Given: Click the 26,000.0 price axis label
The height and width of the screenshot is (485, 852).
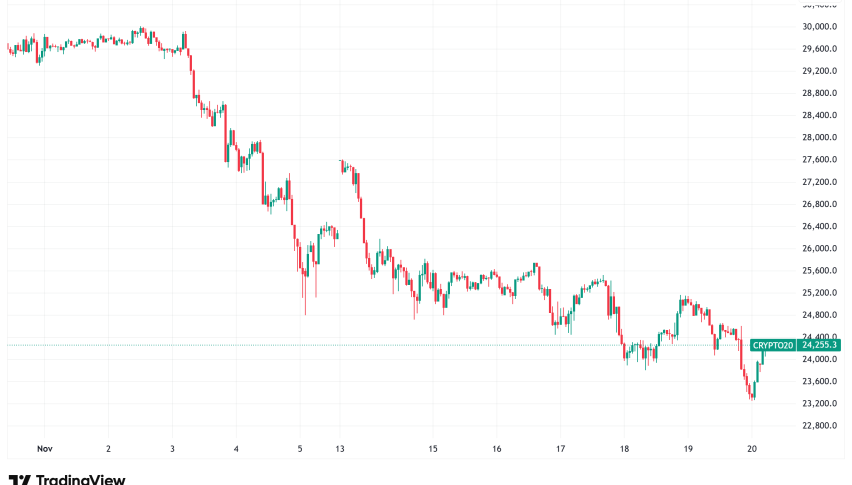Looking at the screenshot, I should [819, 249].
